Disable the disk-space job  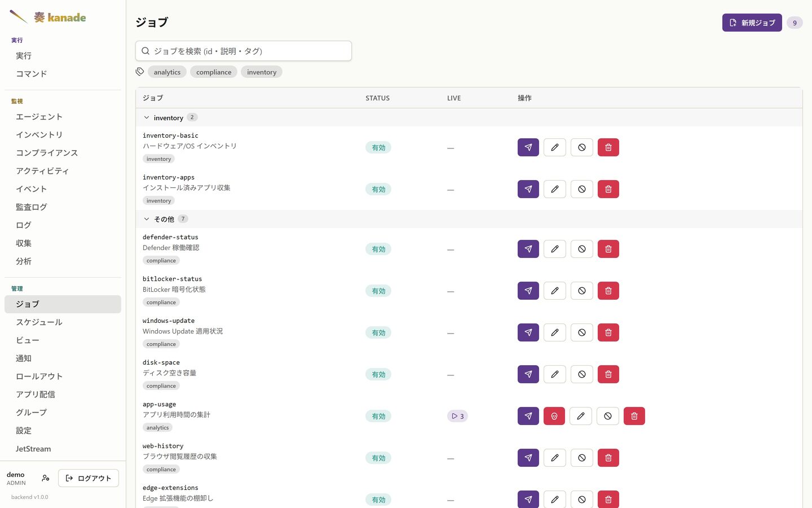(582, 374)
